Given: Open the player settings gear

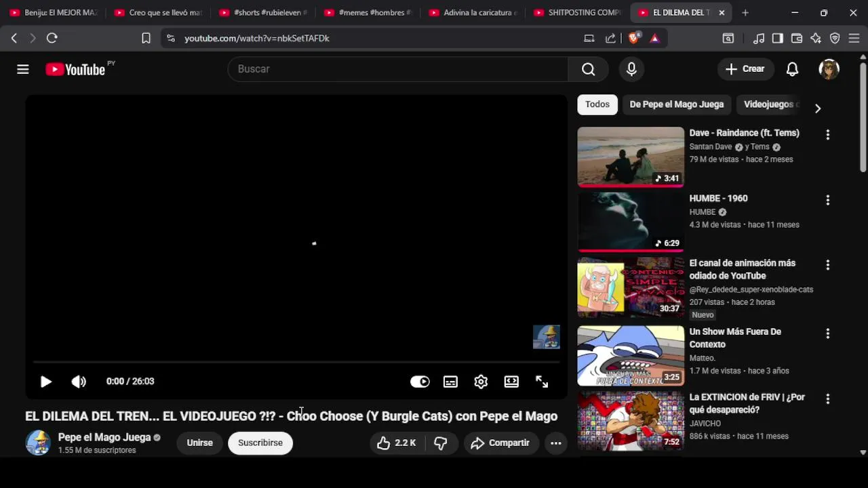Looking at the screenshot, I should pyautogui.click(x=481, y=382).
